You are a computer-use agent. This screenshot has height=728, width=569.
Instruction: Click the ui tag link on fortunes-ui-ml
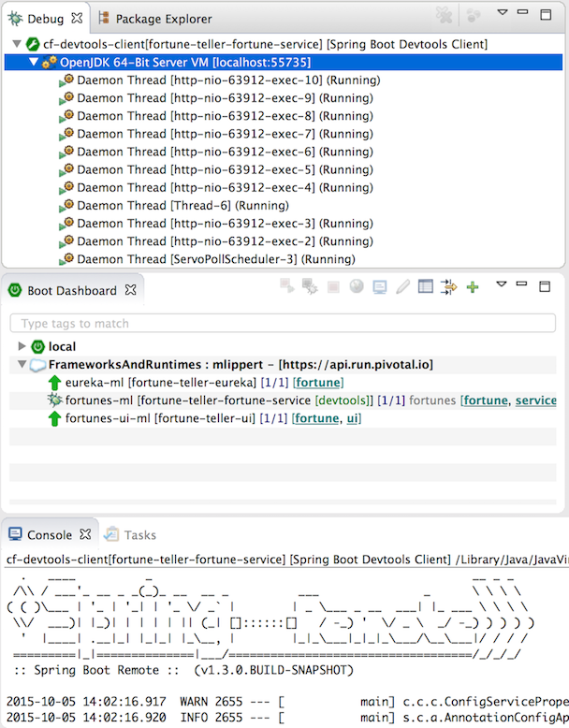coord(353,418)
